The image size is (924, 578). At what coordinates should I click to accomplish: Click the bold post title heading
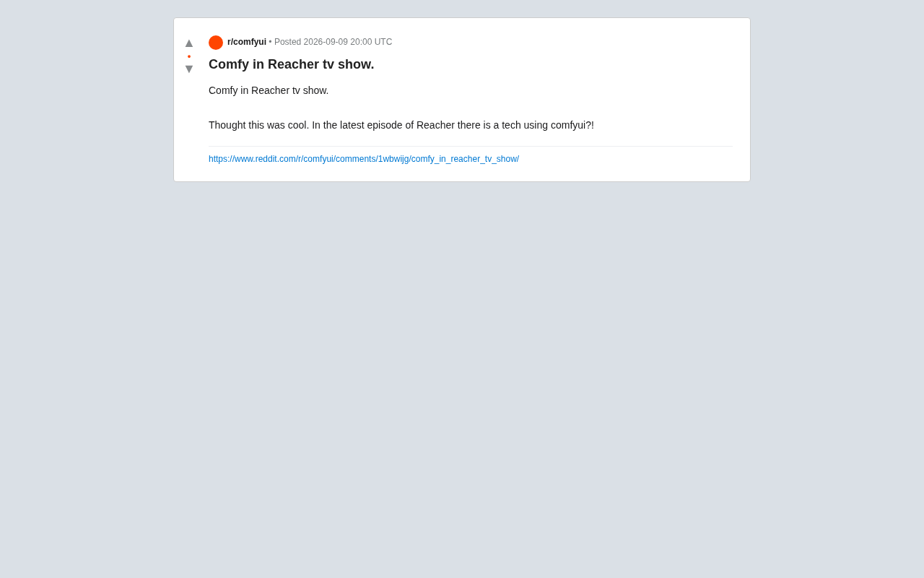point(292,64)
